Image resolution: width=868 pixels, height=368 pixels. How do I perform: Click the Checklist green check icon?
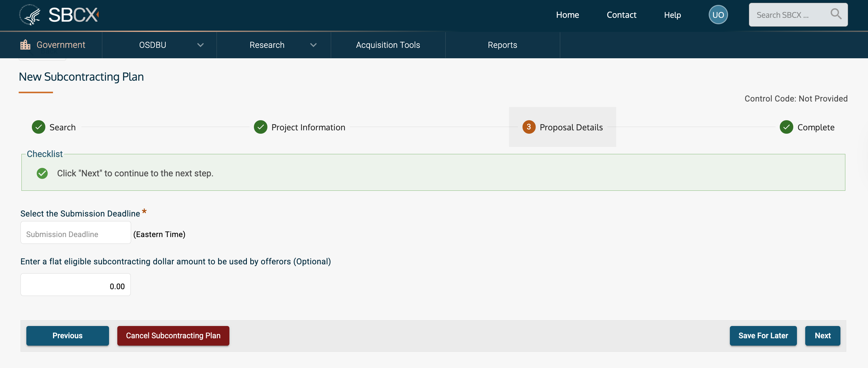pos(42,173)
